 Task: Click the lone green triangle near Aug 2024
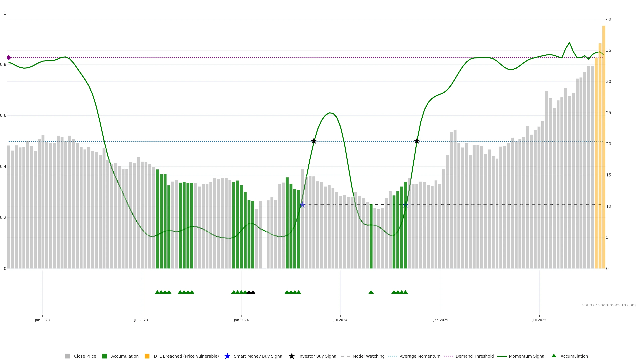click(371, 292)
